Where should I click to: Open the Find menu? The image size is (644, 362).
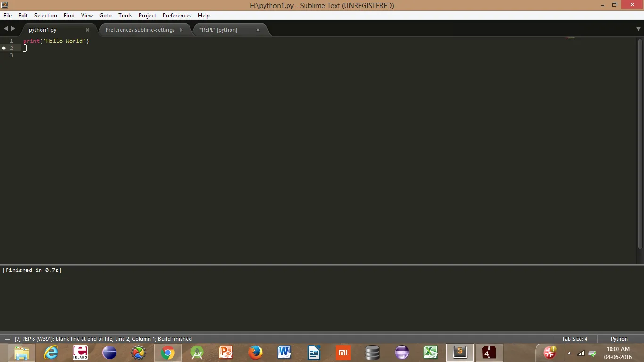(x=69, y=16)
